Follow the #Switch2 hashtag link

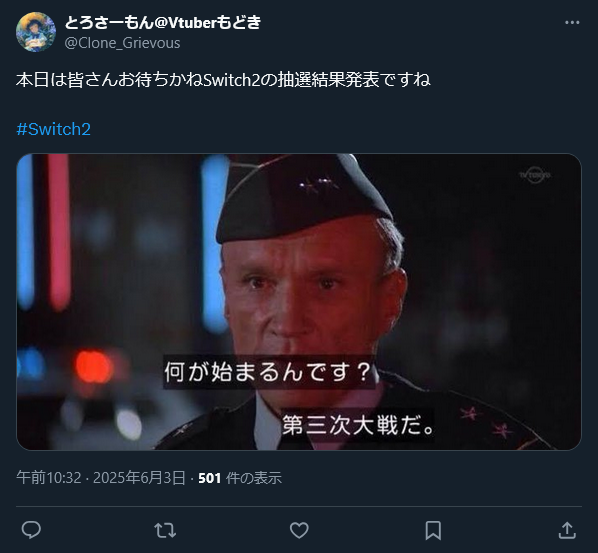(x=53, y=129)
